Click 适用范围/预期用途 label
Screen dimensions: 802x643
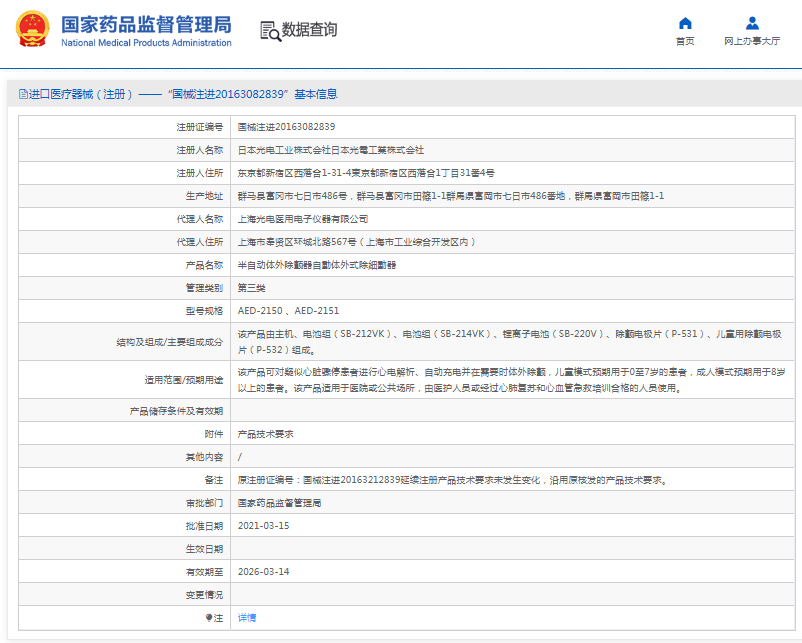tap(184, 380)
